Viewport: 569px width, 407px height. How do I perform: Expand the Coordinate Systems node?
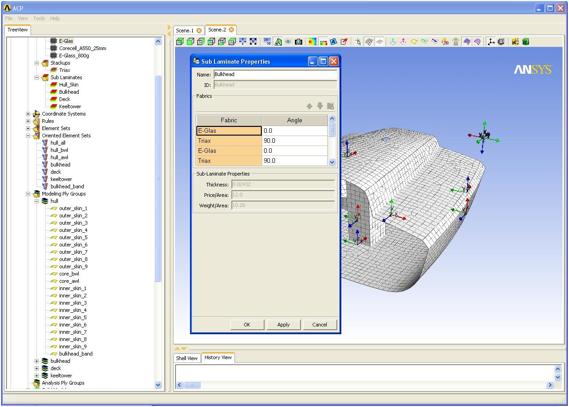click(28, 114)
